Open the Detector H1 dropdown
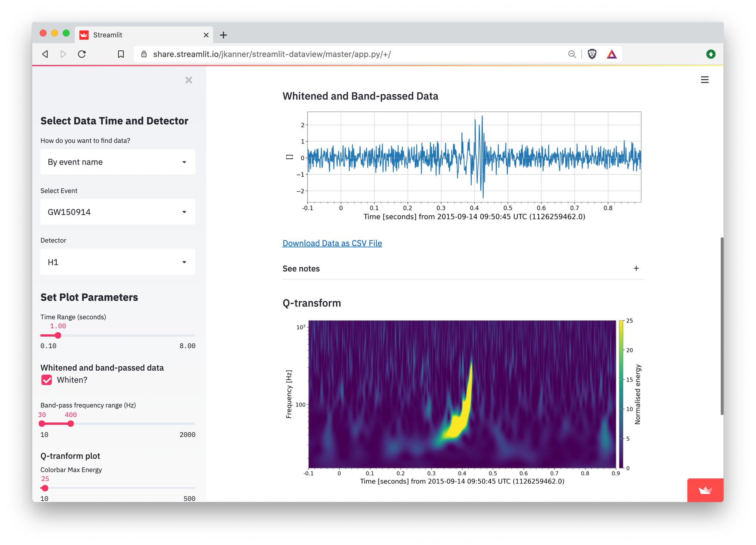The width and height of the screenshot is (756, 545). [118, 262]
